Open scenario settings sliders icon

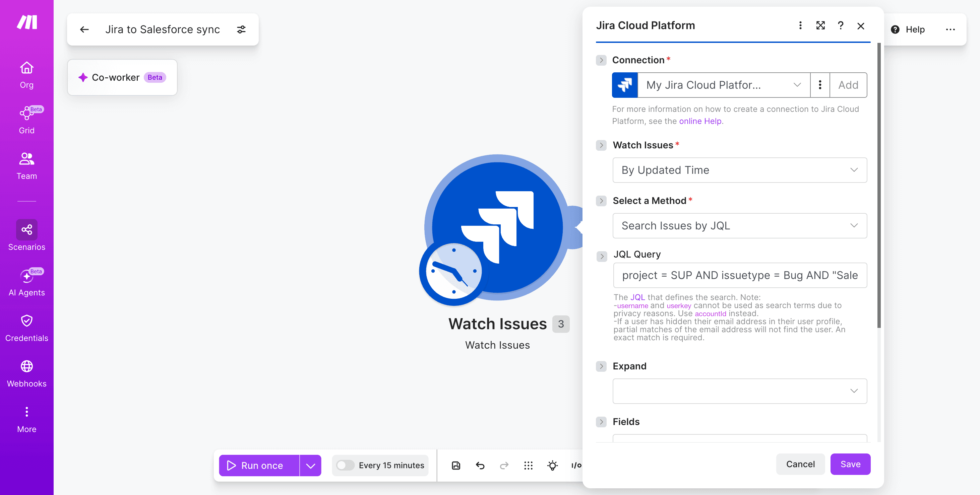241,29
